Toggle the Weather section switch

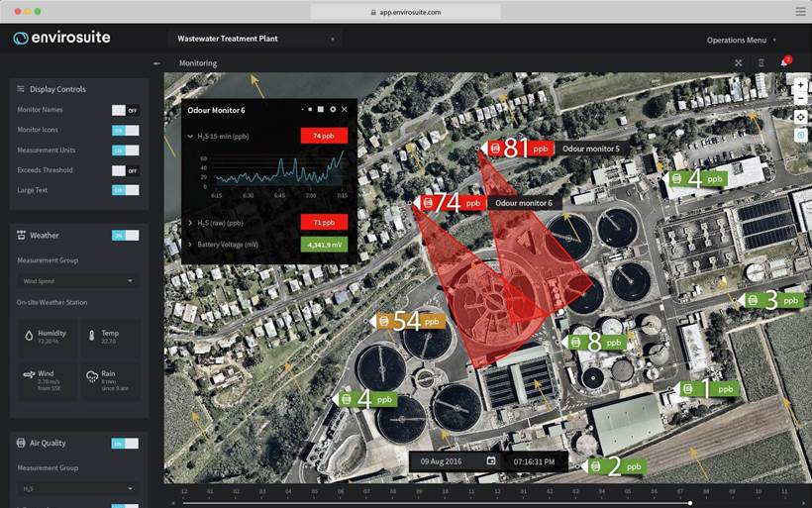click(x=126, y=235)
